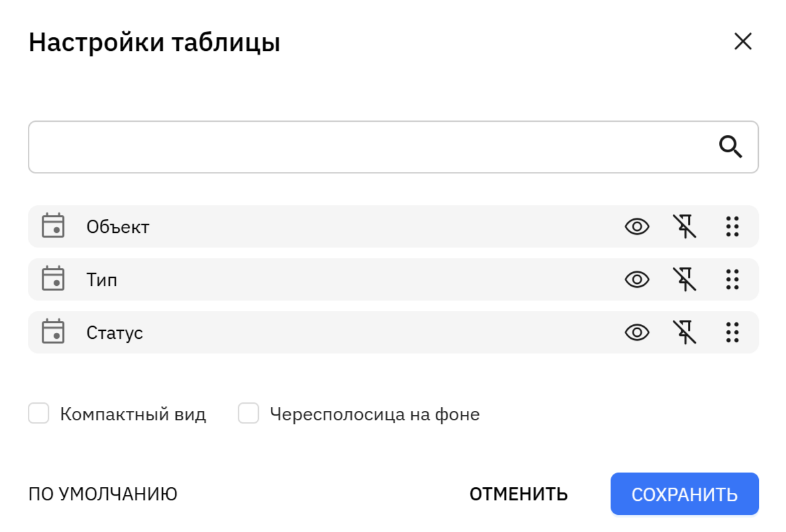The width and height of the screenshot is (786, 532).
Task: Click the drag handle of Статус row
Action: [x=732, y=332]
